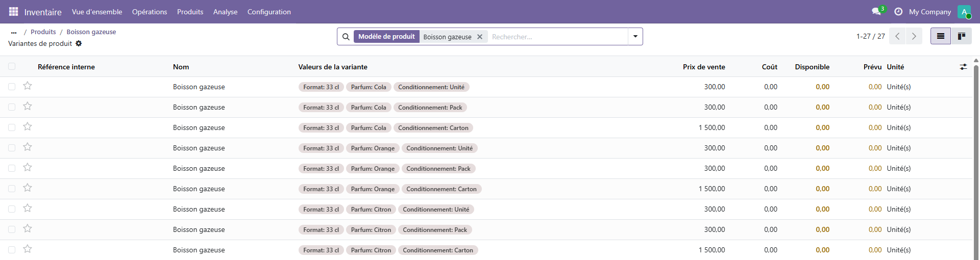Focus the Rechercher search input
980x260 pixels.
(557, 37)
